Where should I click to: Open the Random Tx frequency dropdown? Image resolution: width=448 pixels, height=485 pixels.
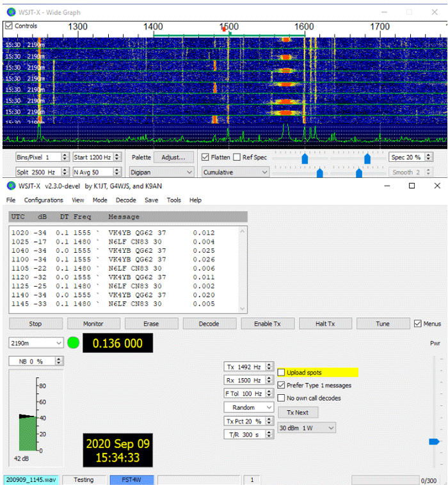(x=249, y=408)
